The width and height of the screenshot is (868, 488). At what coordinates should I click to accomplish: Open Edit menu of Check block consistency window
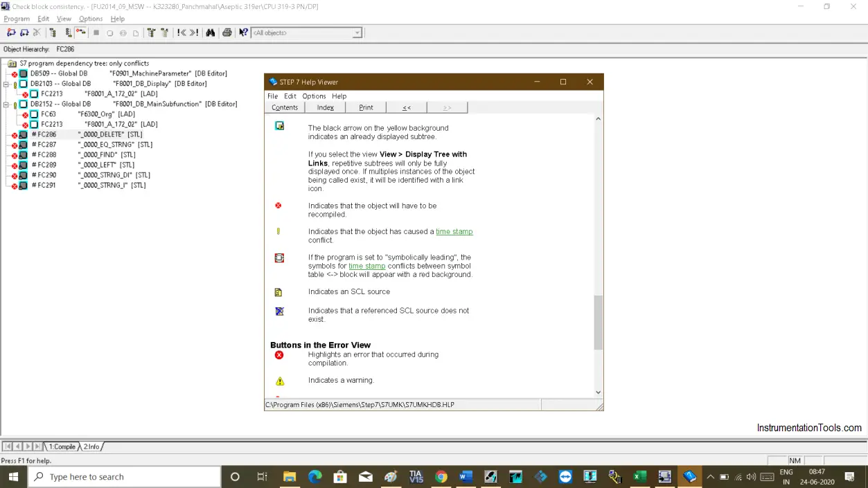[x=43, y=19]
